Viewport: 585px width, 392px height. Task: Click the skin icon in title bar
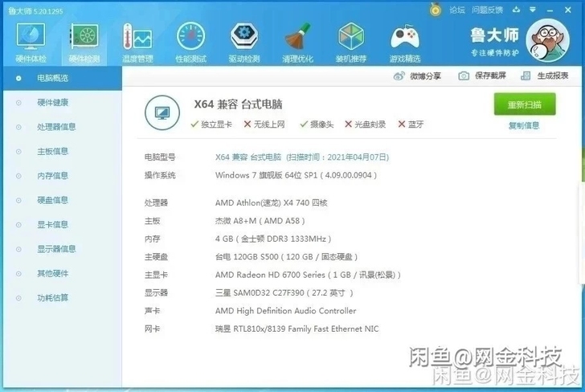(517, 10)
